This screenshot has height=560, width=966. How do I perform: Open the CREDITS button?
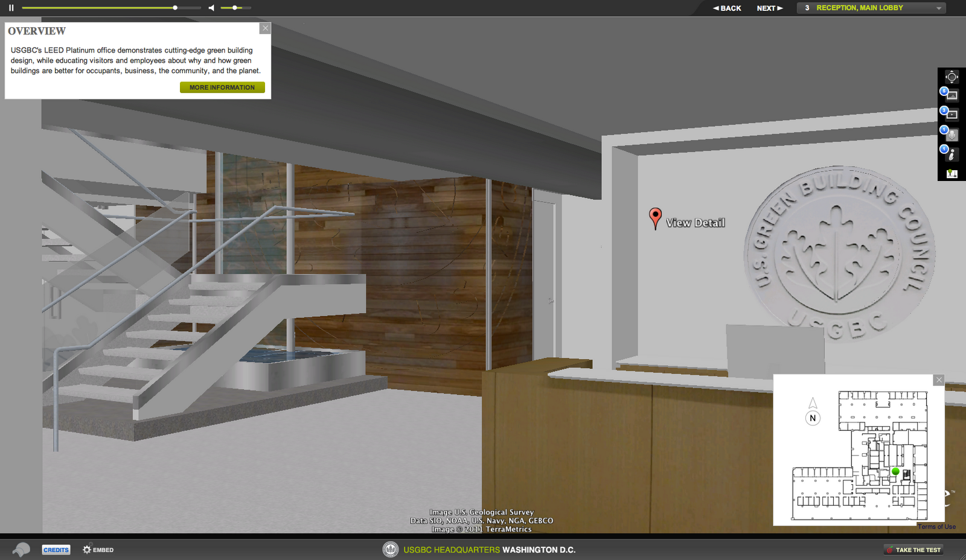tap(56, 550)
